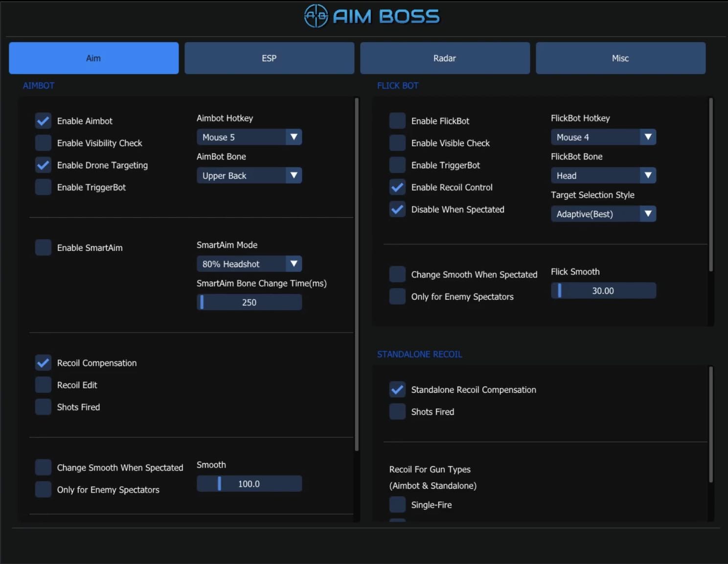
Task: Open the AimBot Bone Upper Back dropdown
Action: [249, 176]
